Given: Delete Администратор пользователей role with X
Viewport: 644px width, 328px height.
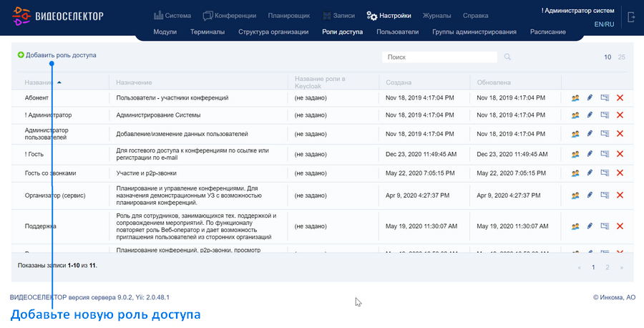Looking at the screenshot, I should tap(620, 134).
